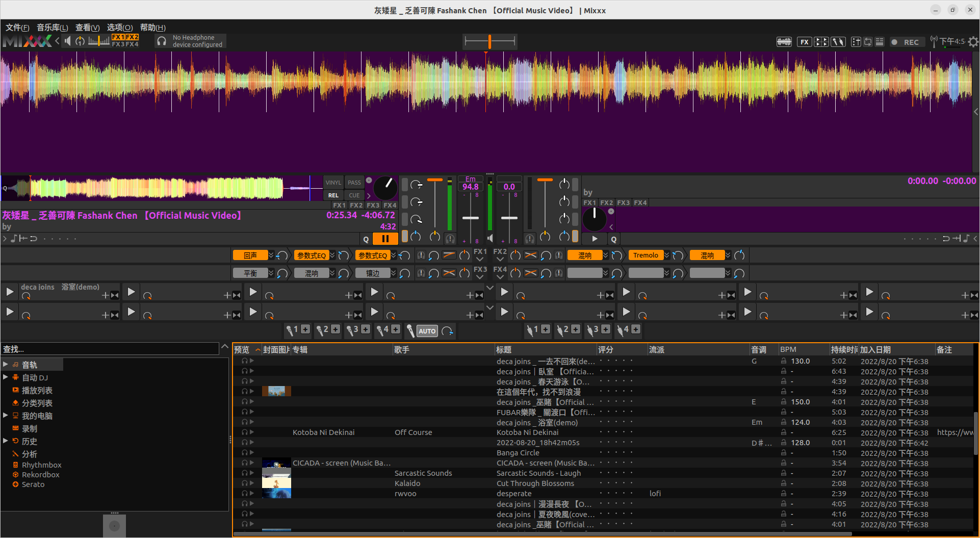The width and height of the screenshot is (980, 538).
Task: Pause deck 1 playback
Action: pyautogui.click(x=385, y=239)
